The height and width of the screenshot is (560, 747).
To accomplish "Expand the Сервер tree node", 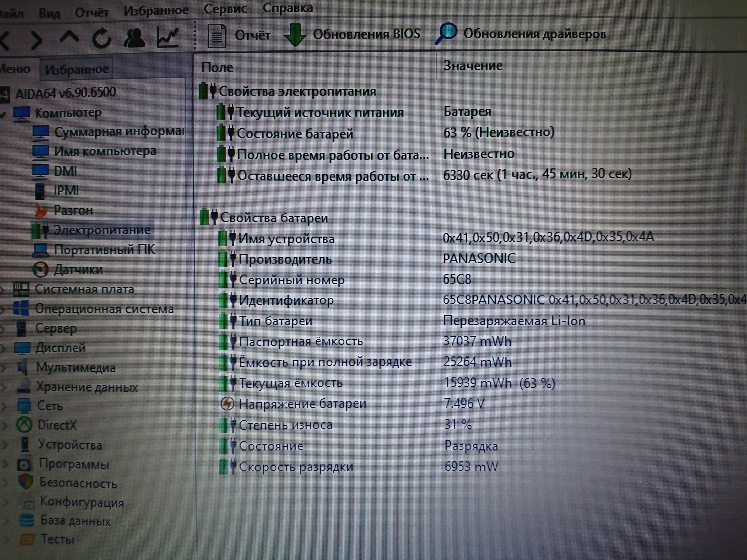I will (x=4, y=328).
